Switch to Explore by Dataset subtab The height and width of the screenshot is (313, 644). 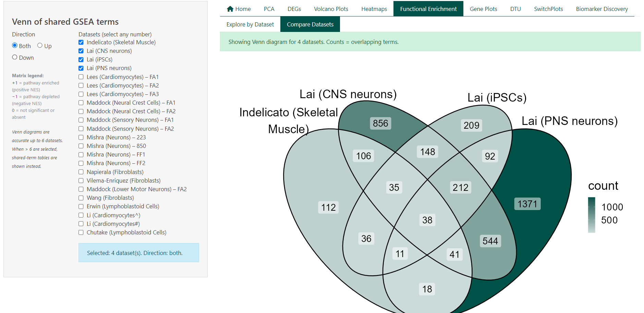(x=250, y=24)
